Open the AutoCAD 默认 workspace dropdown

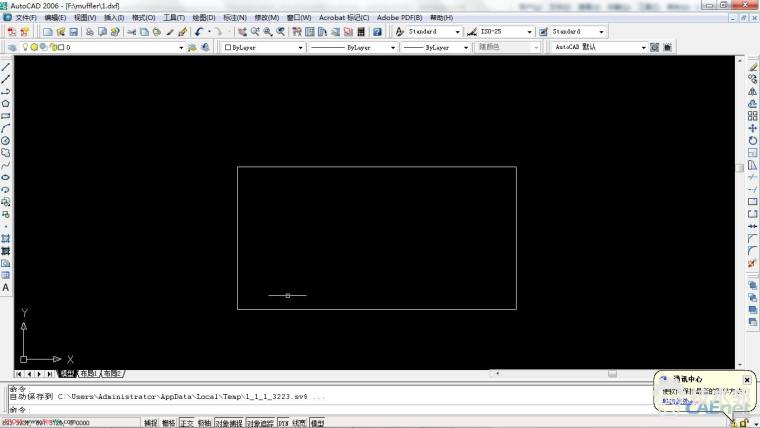[642, 47]
